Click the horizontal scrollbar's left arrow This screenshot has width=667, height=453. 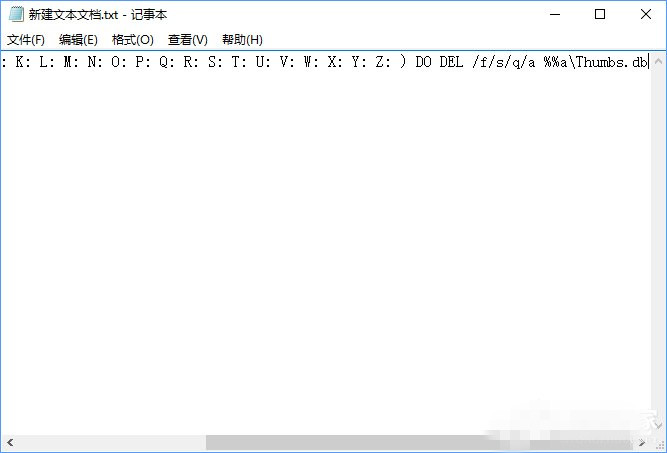pos(9,442)
